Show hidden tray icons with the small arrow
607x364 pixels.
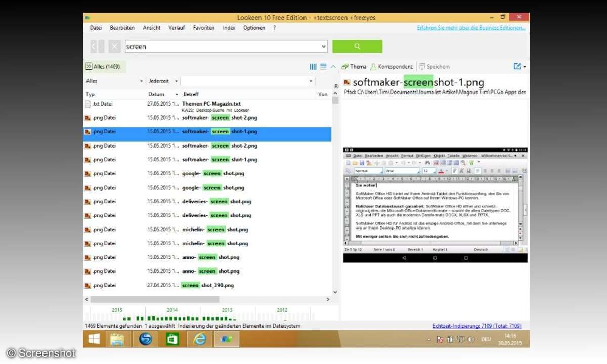[x=429, y=339]
